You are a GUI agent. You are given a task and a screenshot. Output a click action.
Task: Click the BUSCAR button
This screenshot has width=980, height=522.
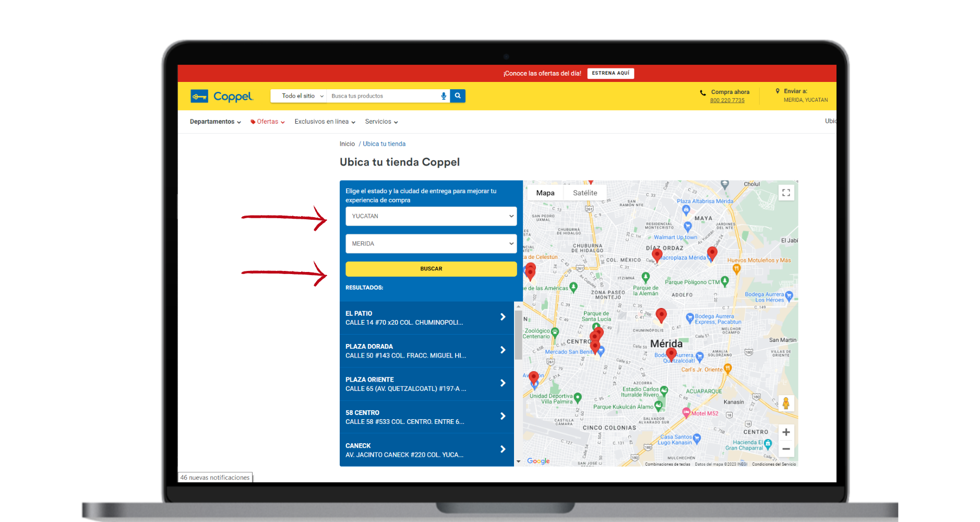[431, 268]
